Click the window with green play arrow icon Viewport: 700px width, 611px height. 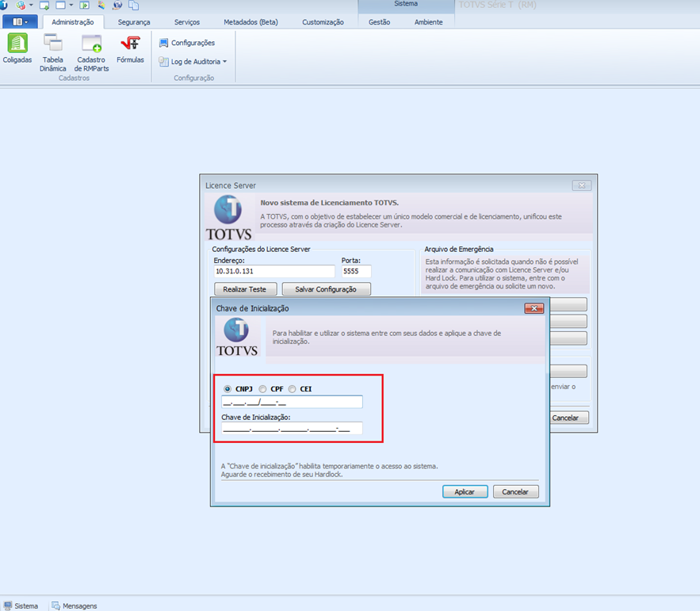coord(84,6)
